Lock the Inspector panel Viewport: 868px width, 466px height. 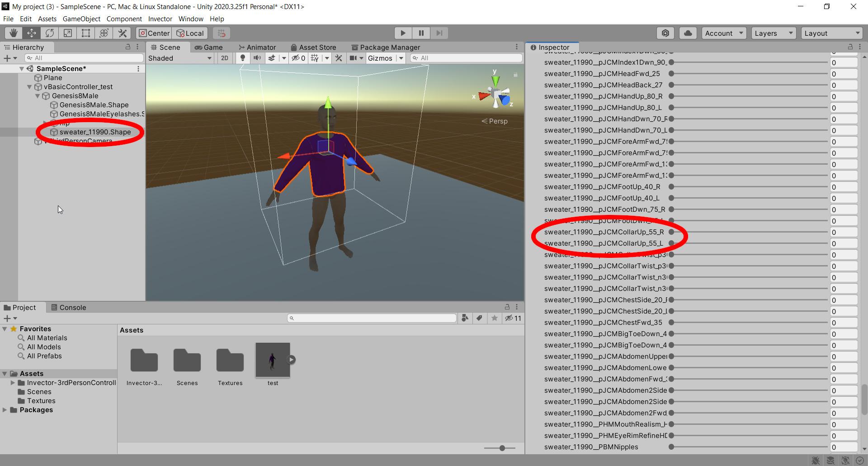coord(850,47)
